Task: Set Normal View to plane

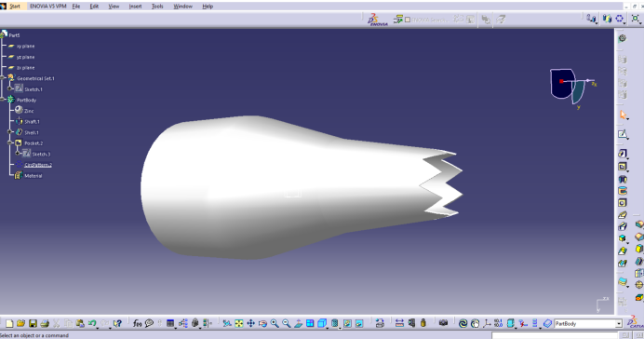Action: 298,323
